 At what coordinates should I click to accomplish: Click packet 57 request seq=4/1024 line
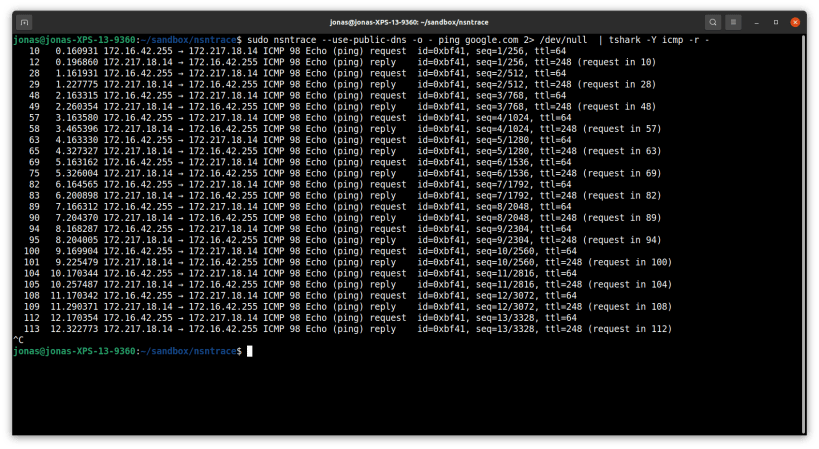click(x=300, y=118)
